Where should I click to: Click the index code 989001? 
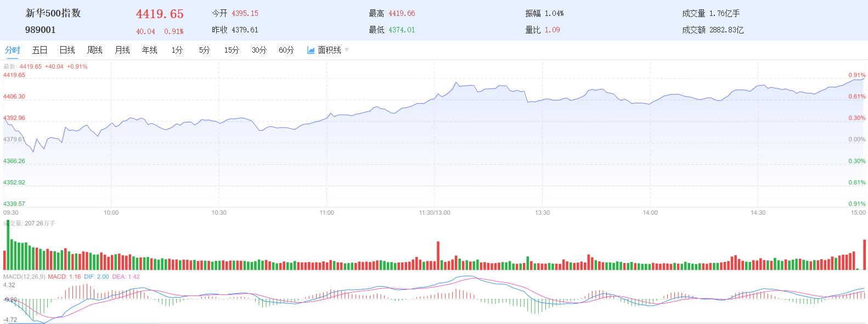click(41, 30)
